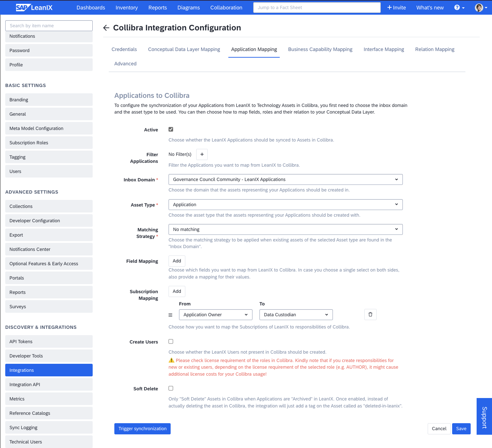Open Dashboards in the top navigation
The width and height of the screenshot is (492, 448).
pos(91,8)
